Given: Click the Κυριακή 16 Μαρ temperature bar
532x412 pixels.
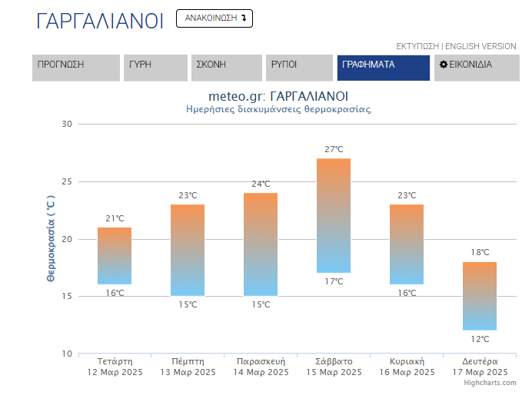Looking at the screenshot, I should pos(407,244).
